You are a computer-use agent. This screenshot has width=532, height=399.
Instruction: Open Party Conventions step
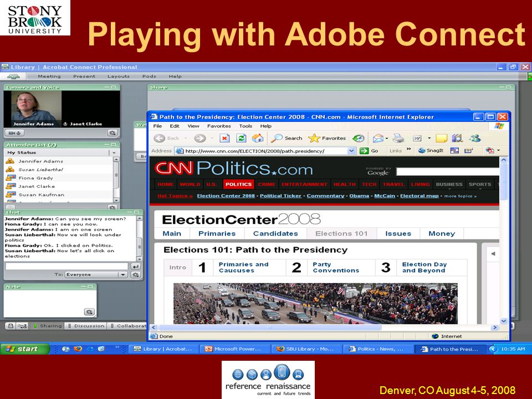(331, 267)
